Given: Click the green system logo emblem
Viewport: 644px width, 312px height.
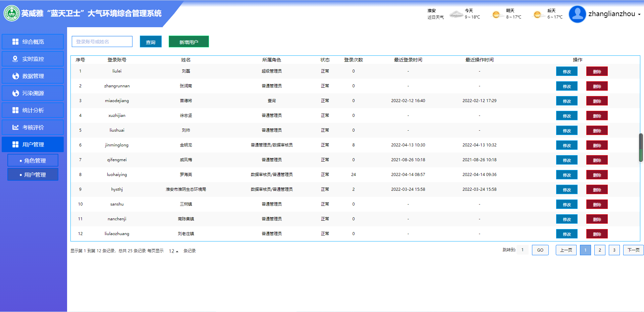Looking at the screenshot, I should click(12, 13).
